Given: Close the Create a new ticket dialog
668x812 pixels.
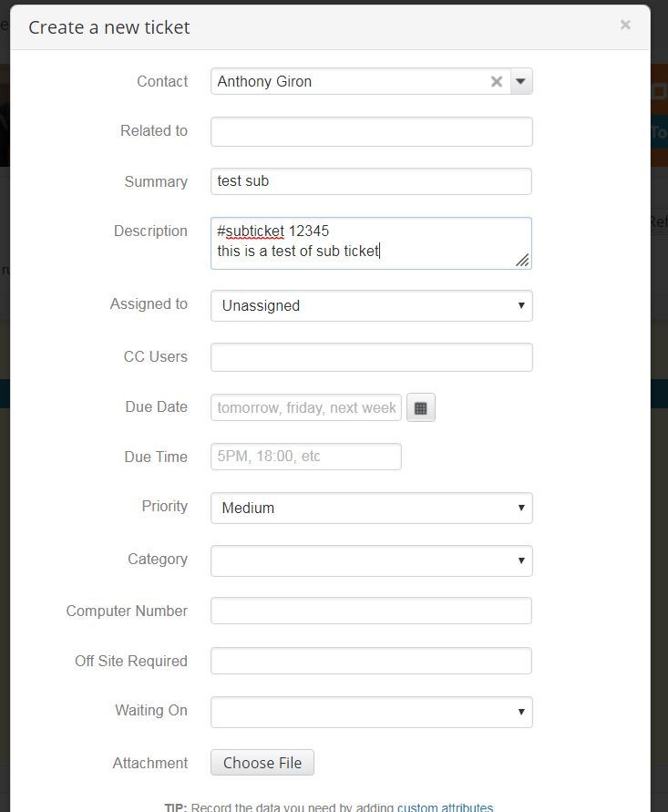Looking at the screenshot, I should pos(625,25).
